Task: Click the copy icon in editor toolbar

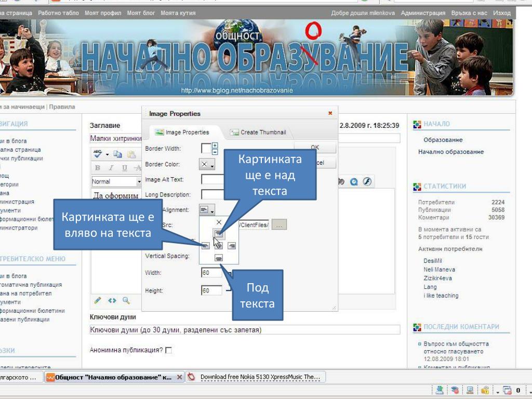Action: pyautogui.click(x=118, y=154)
